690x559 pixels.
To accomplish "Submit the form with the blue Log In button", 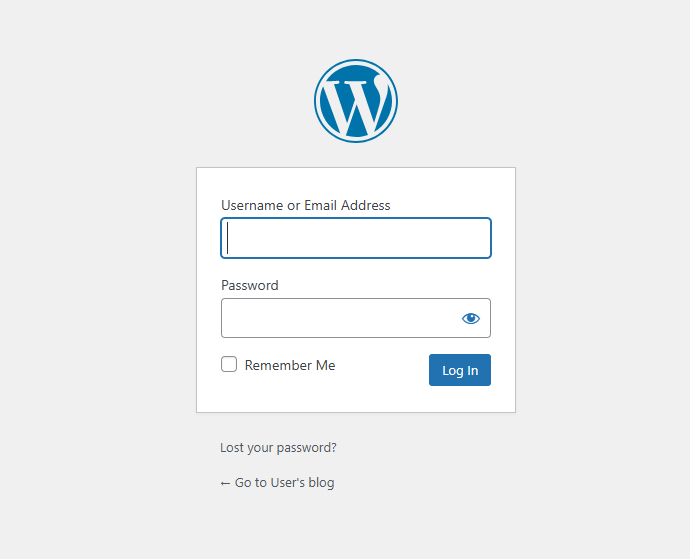I will click(459, 370).
